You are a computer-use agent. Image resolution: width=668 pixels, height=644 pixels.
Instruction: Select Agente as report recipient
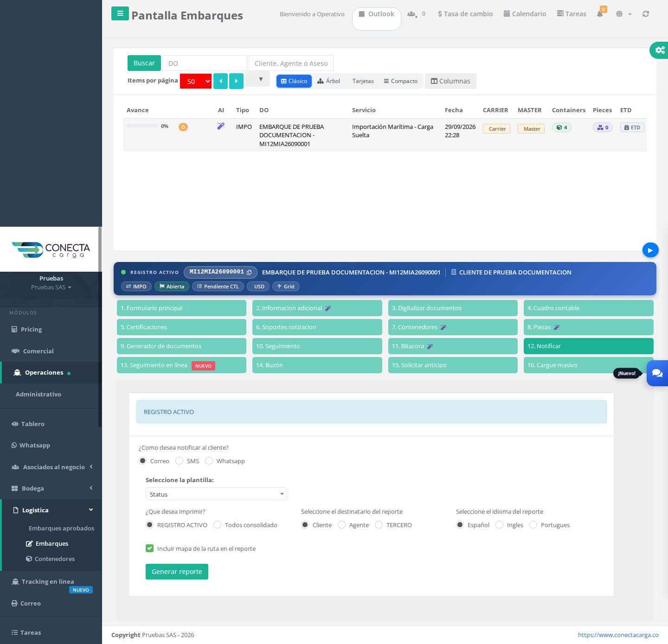(341, 525)
